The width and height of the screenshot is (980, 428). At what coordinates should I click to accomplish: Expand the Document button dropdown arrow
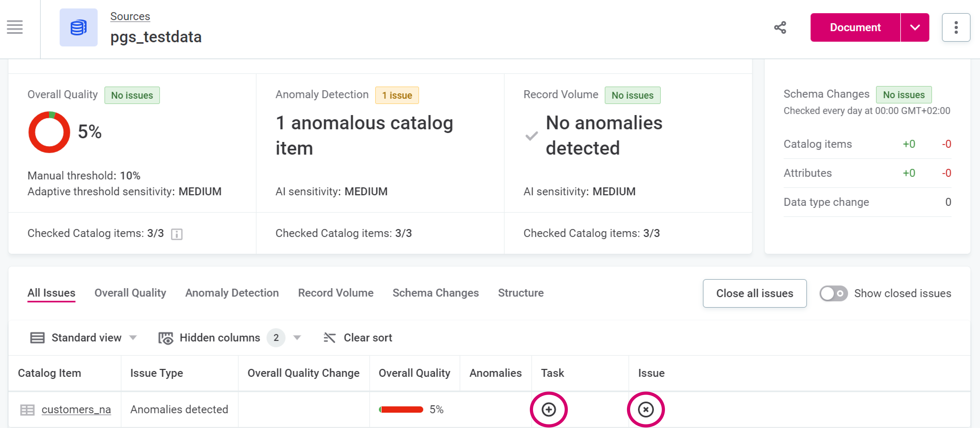click(915, 27)
